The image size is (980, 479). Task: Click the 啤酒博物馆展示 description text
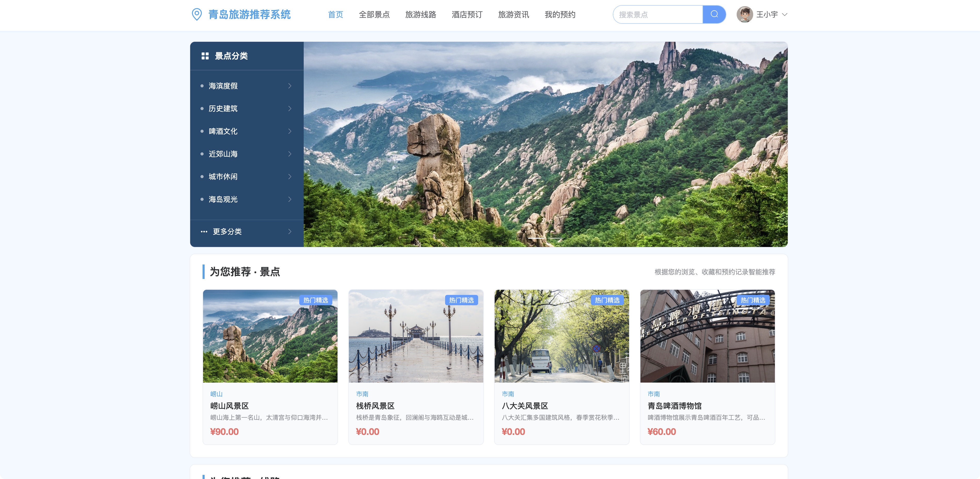[706, 418]
